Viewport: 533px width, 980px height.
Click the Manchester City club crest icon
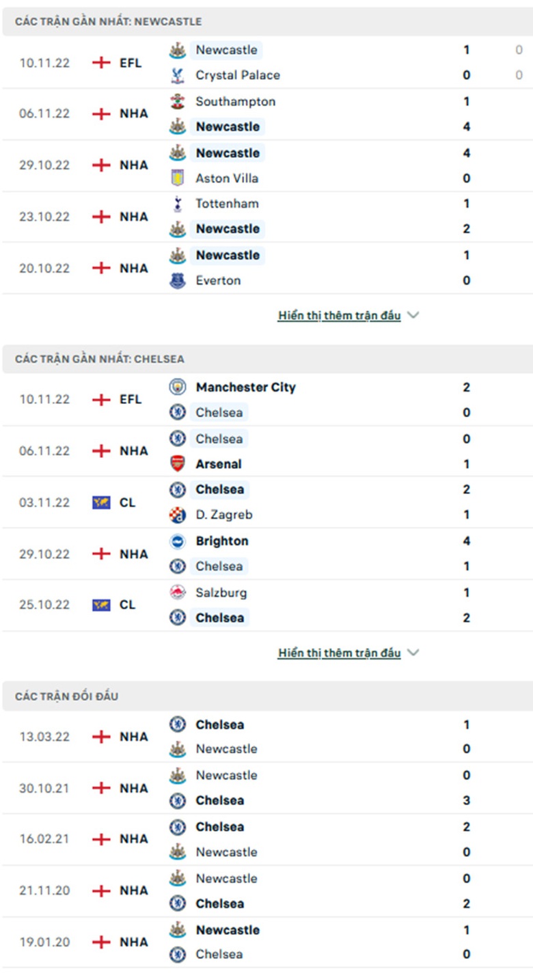(x=178, y=387)
